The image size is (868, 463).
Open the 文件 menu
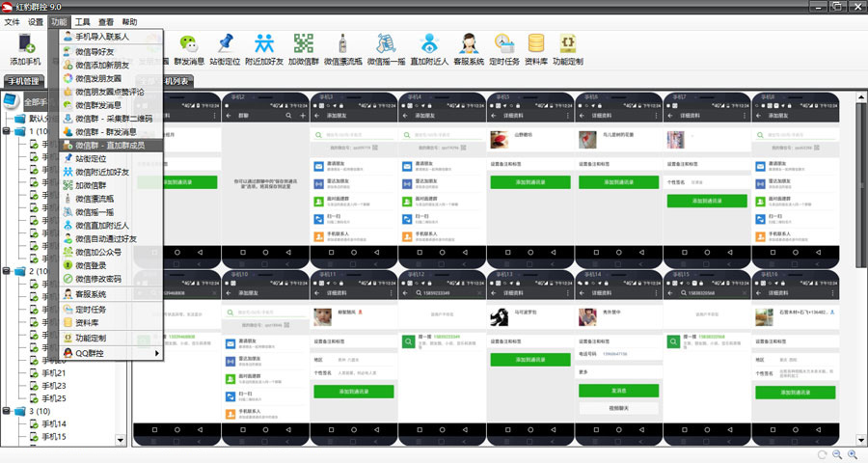(x=12, y=22)
